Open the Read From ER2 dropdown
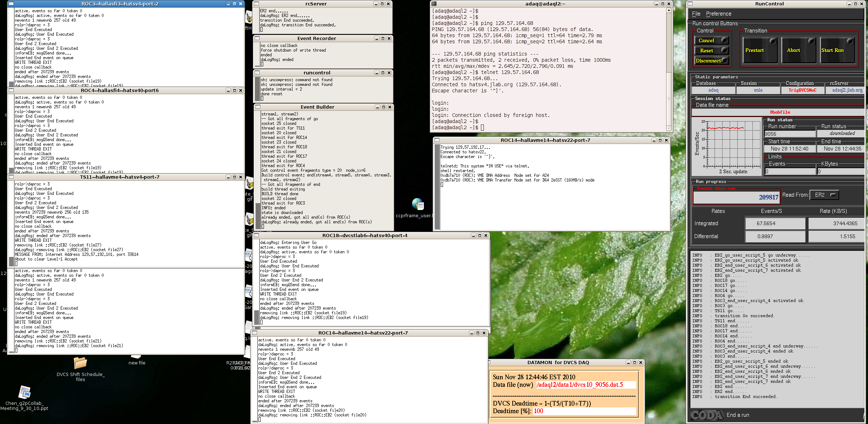868x424 pixels. click(x=824, y=195)
